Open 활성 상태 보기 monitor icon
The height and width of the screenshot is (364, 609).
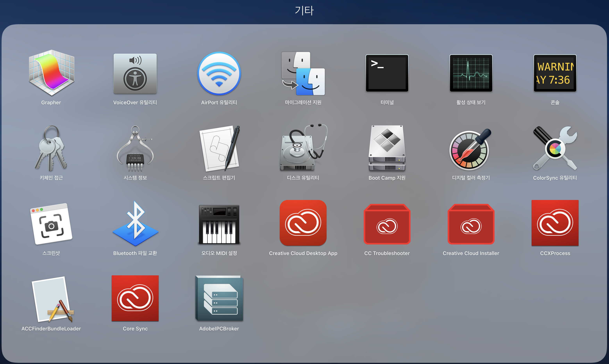pyautogui.click(x=471, y=73)
